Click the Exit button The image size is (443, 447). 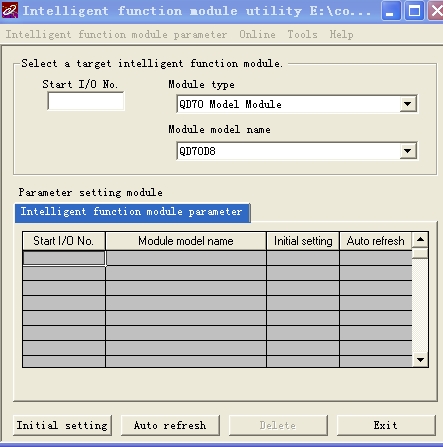click(x=386, y=425)
